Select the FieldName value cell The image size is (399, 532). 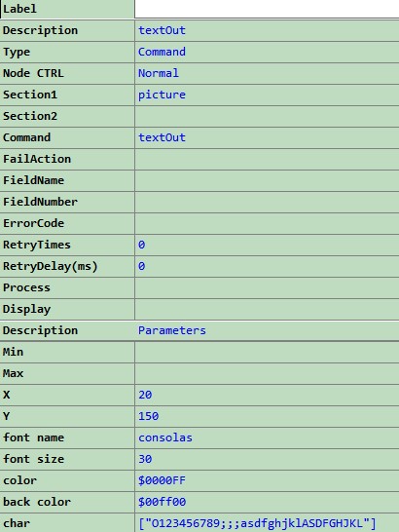[267, 180]
